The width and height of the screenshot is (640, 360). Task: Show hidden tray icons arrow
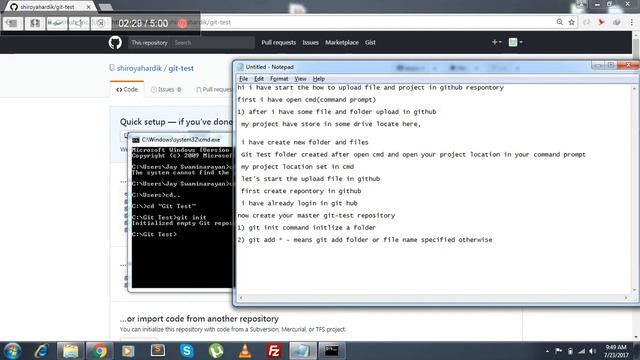tap(547, 351)
